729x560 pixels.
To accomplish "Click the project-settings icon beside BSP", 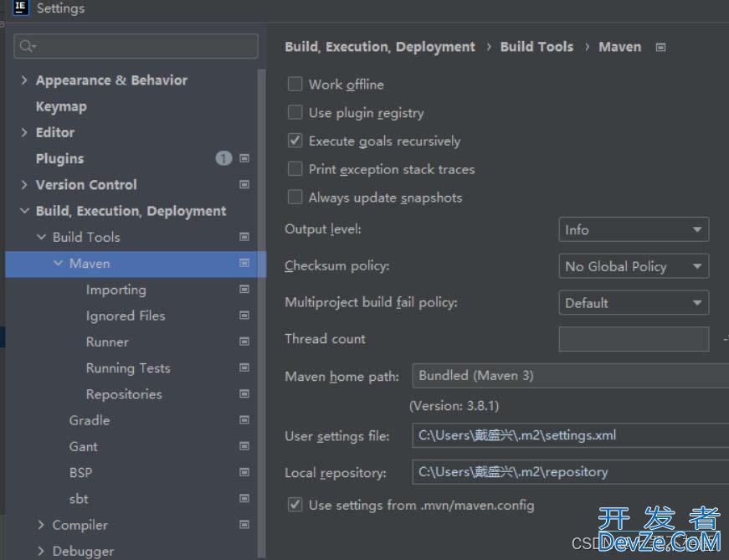I will (244, 473).
